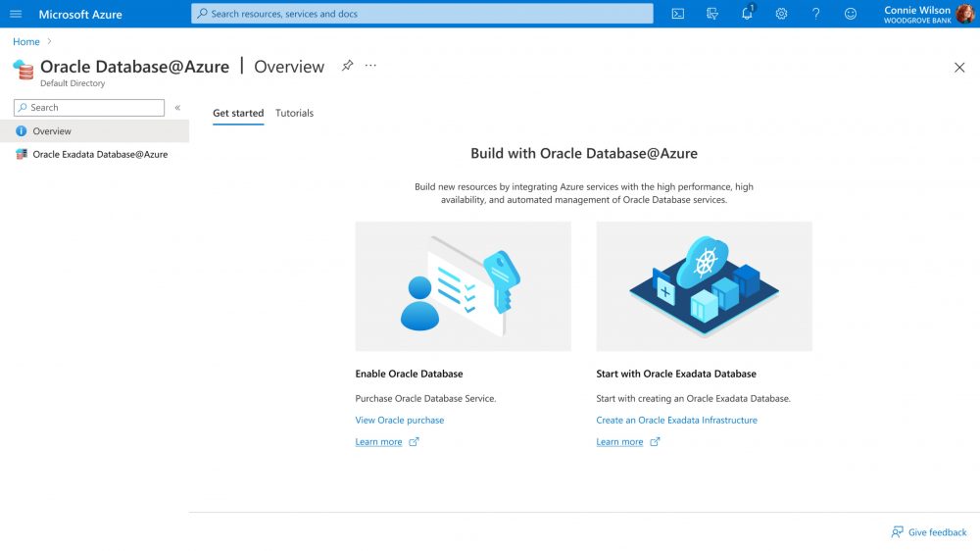Open the Azure portal hamburger menu
Screen dimensions: 980x551
pyautogui.click(x=16, y=14)
